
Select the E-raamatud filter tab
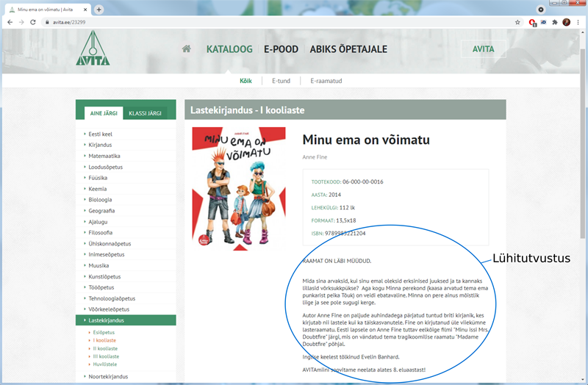point(326,81)
